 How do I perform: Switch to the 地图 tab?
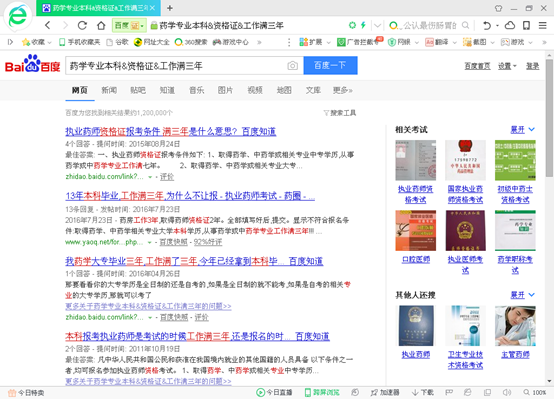(x=284, y=90)
